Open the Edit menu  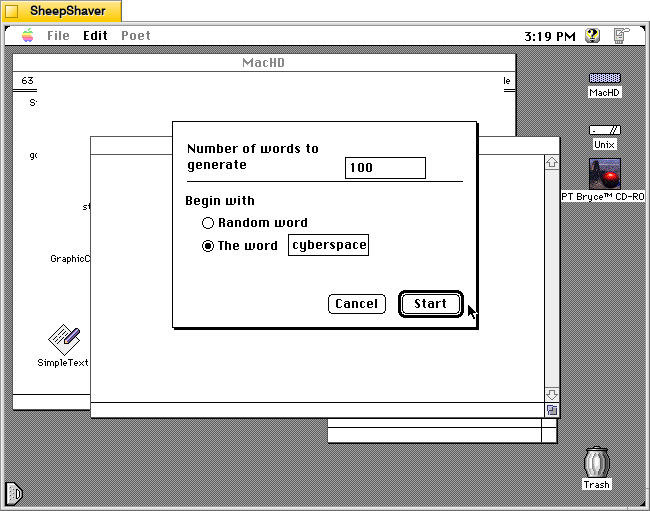[x=95, y=36]
